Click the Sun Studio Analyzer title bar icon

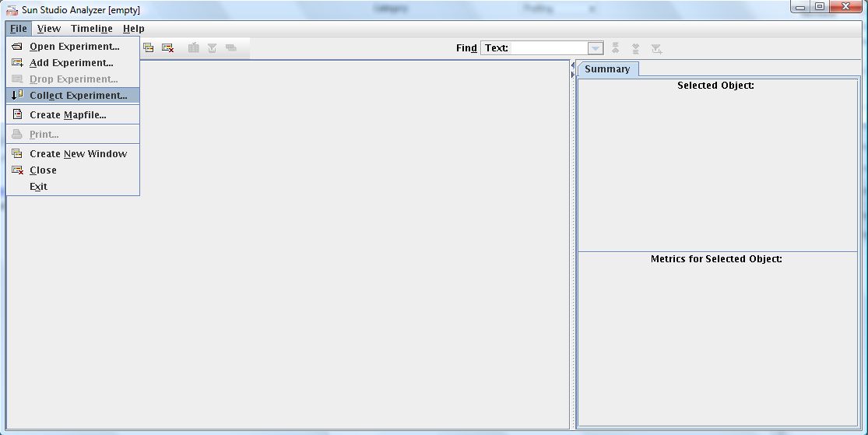click(12, 10)
